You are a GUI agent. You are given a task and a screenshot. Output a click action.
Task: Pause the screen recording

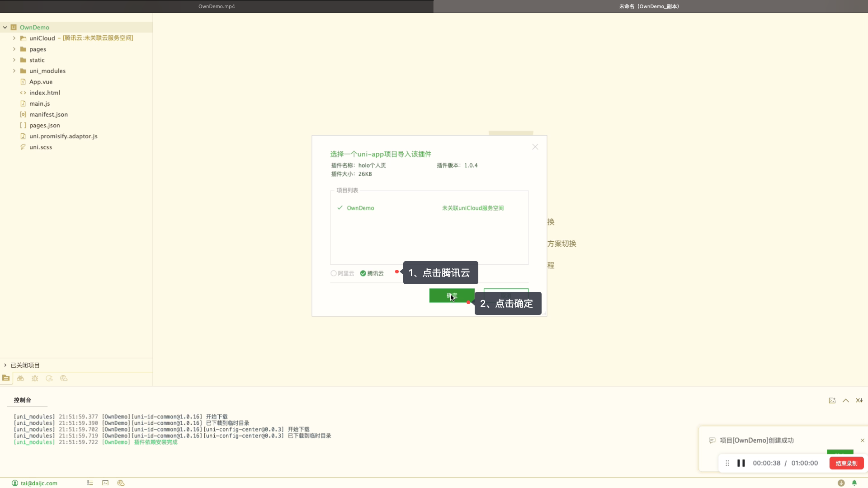[741, 463]
